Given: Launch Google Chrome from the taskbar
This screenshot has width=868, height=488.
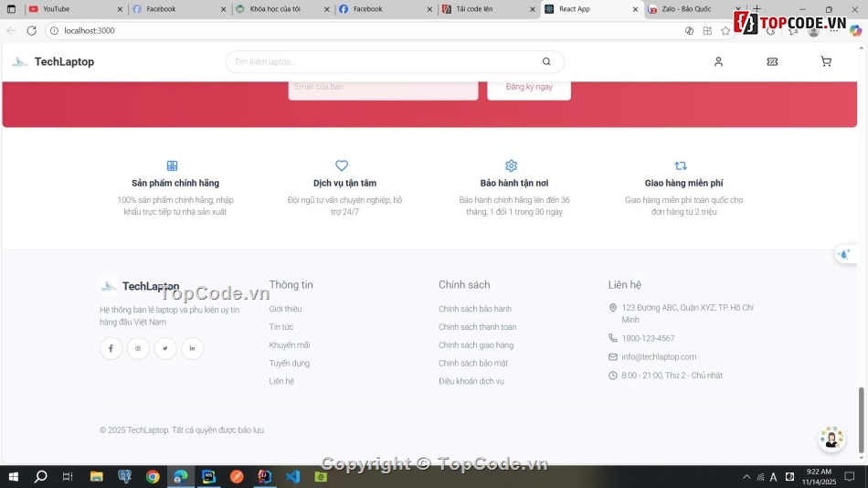Looking at the screenshot, I should click(x=153, y=476).
